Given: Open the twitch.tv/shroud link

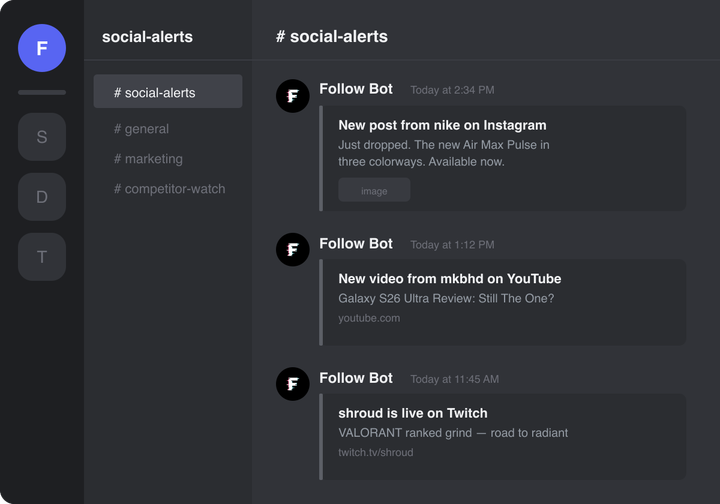Looking at the screenshot, I should coord(375,453).
